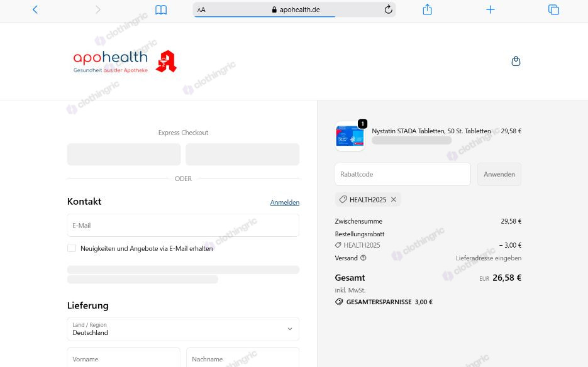The image size is (588, 367).
Task: Click the first Express Checkout button placeholder
Action: [x=124, y=155]
